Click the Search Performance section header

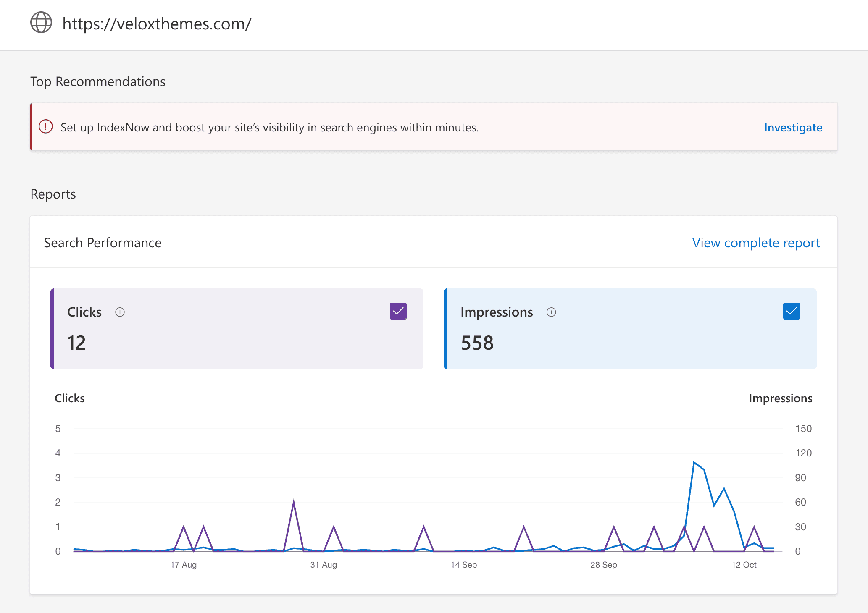[x=103, y=243]
